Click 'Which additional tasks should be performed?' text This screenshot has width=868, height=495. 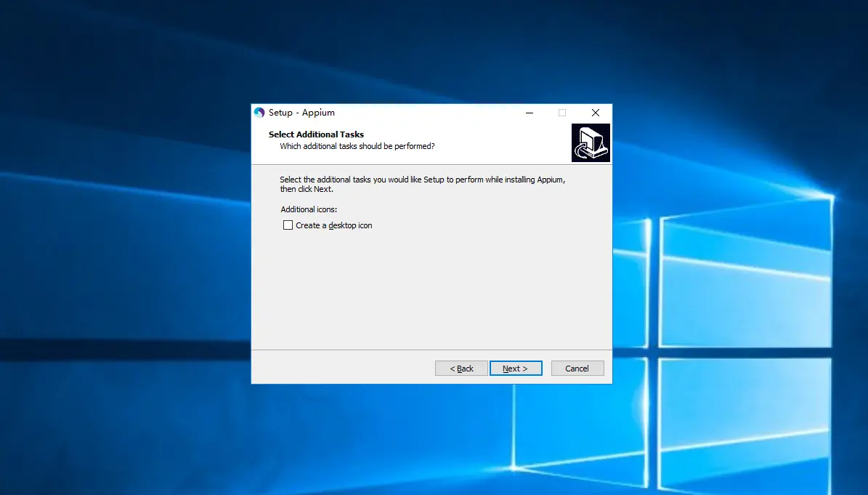coord(357,146)
